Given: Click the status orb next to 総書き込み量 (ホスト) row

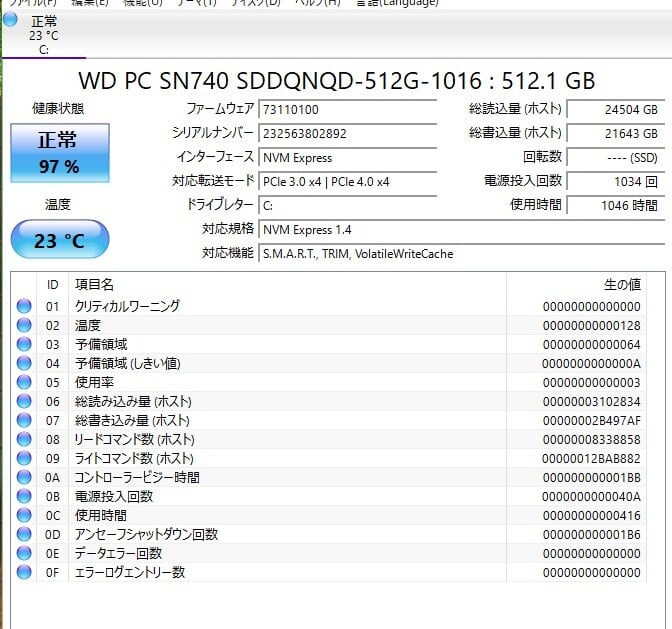Looking at the screenshot, I should (x=24, y=420).
